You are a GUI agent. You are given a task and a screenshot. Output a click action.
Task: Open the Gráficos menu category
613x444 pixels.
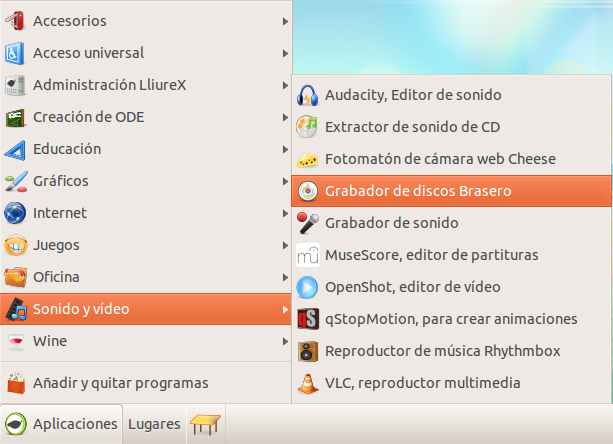(60, 181)
